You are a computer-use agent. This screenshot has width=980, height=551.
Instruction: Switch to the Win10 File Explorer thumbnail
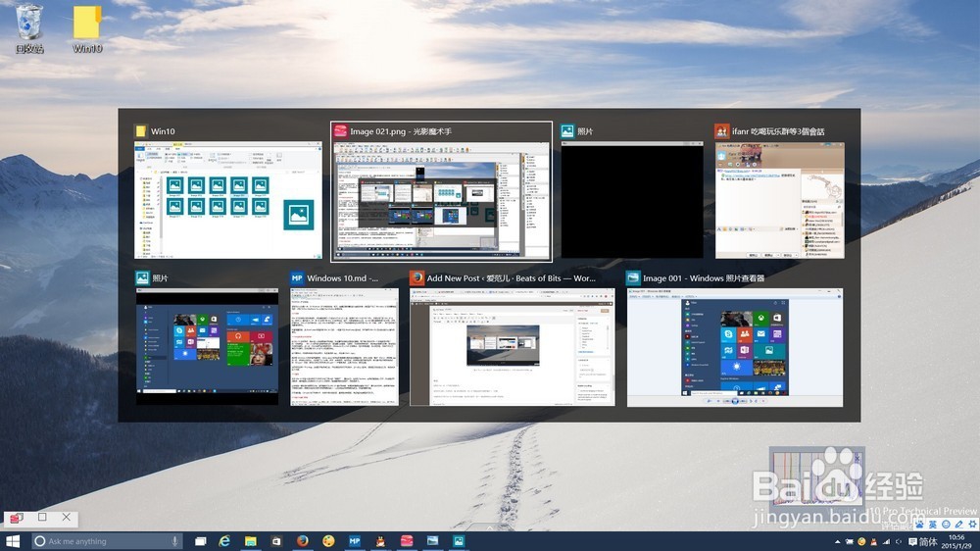[228, 200]
